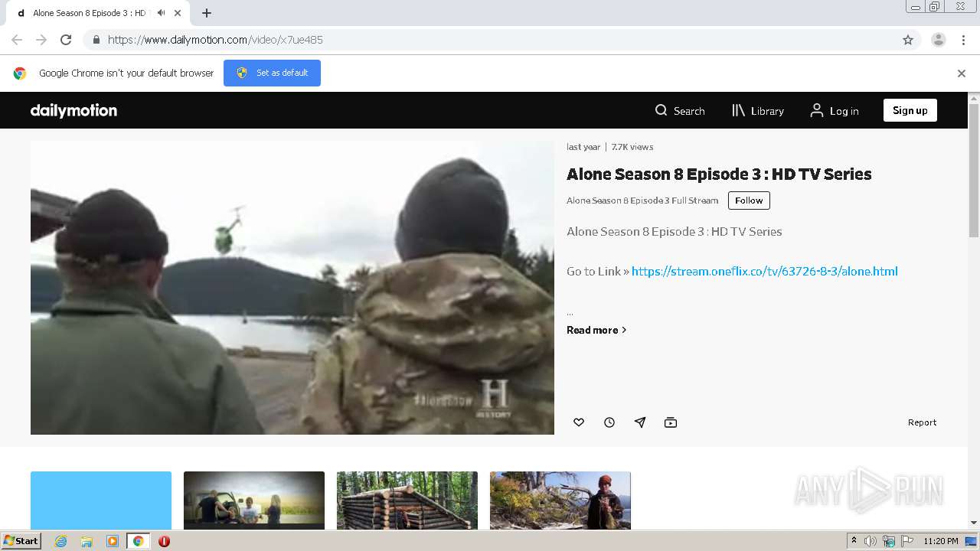
Task: Open a new tab
Action: pyautogui.click(x=207, y=13)
